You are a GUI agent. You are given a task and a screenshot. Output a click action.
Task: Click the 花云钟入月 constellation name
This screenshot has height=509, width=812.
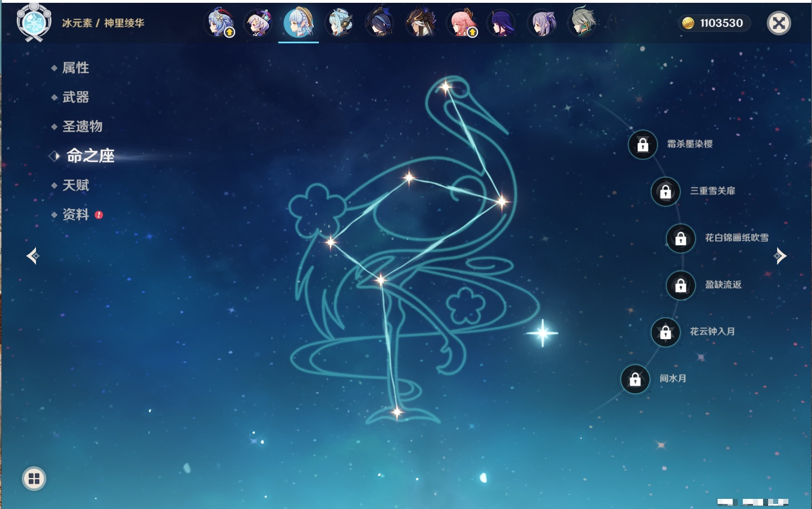pos(712,331)
